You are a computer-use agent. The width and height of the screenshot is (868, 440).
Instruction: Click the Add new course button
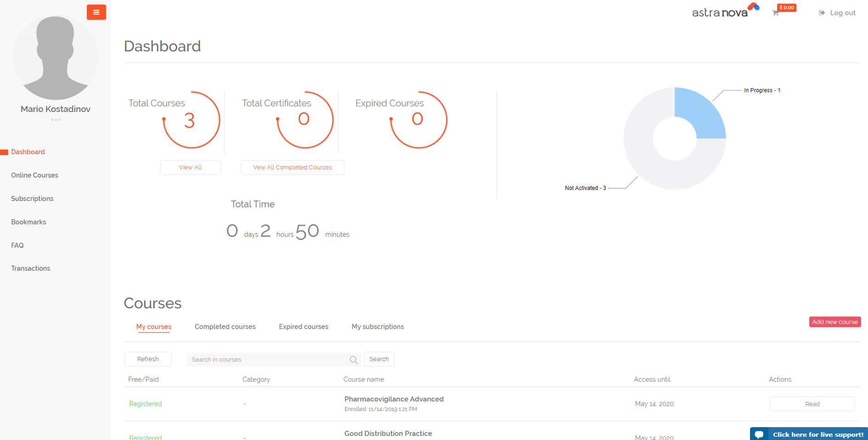[835, 322]
